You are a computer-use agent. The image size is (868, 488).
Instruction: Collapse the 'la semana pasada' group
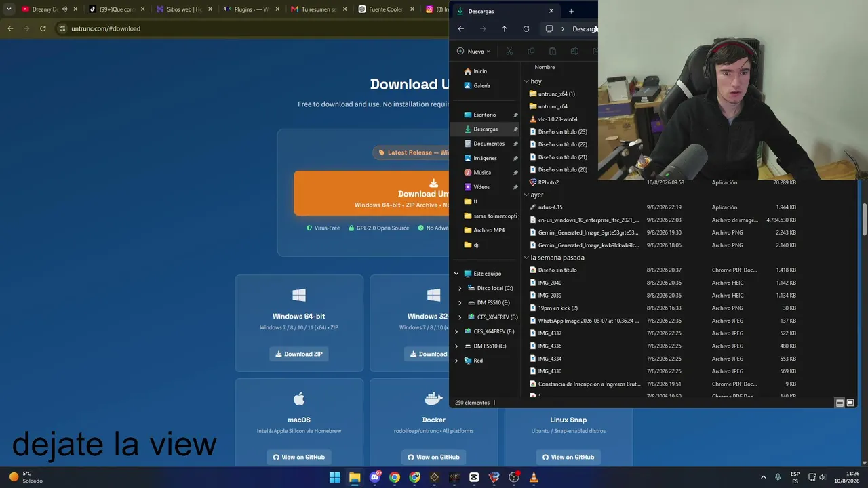(x=526, y=258)
